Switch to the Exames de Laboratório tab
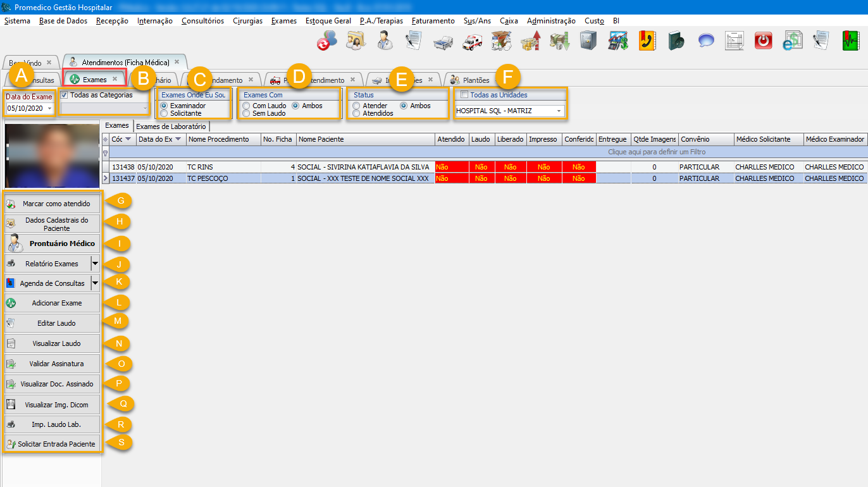Screen dimensions: 868x487 click(x=171, y=126)
